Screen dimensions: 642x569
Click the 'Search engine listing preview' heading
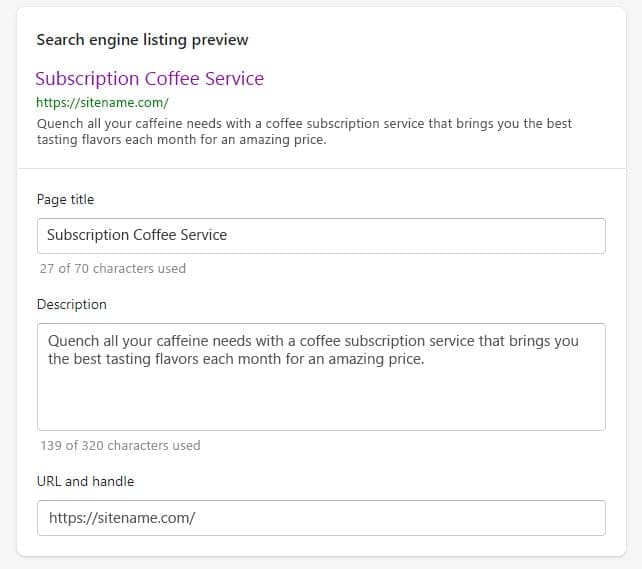142,40
